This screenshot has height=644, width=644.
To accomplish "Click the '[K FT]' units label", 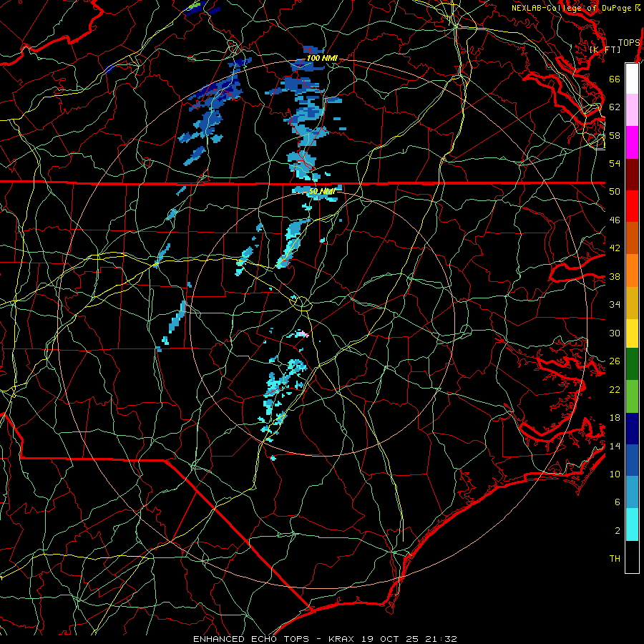I will click(x=605, y=49).
